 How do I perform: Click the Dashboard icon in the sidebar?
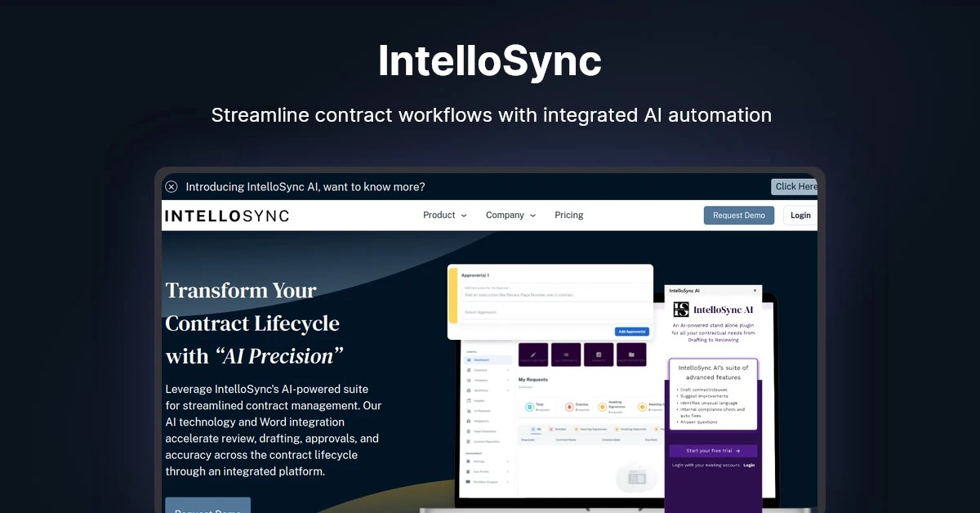(469, 359)
